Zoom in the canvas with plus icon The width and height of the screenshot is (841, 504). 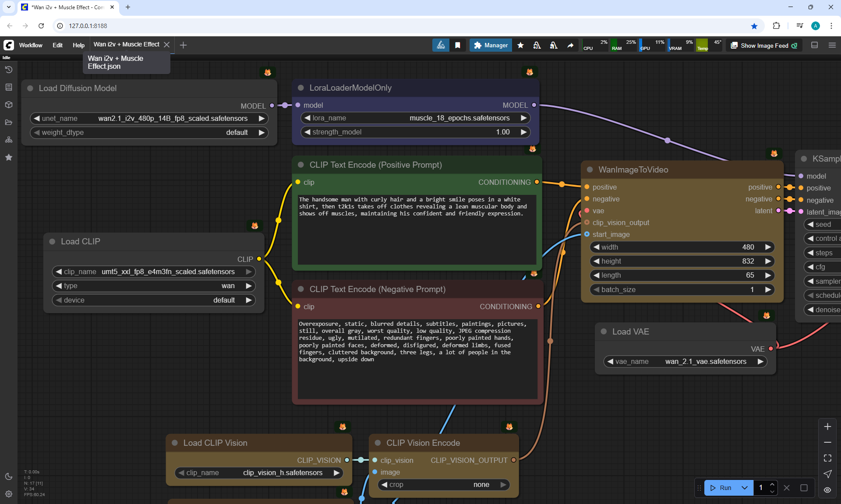827,426
